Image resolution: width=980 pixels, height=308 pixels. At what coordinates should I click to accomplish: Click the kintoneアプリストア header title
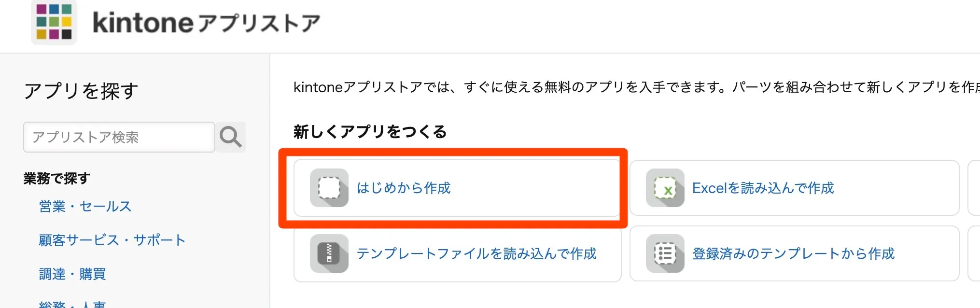pyautogui.click(x=207, y=23)
